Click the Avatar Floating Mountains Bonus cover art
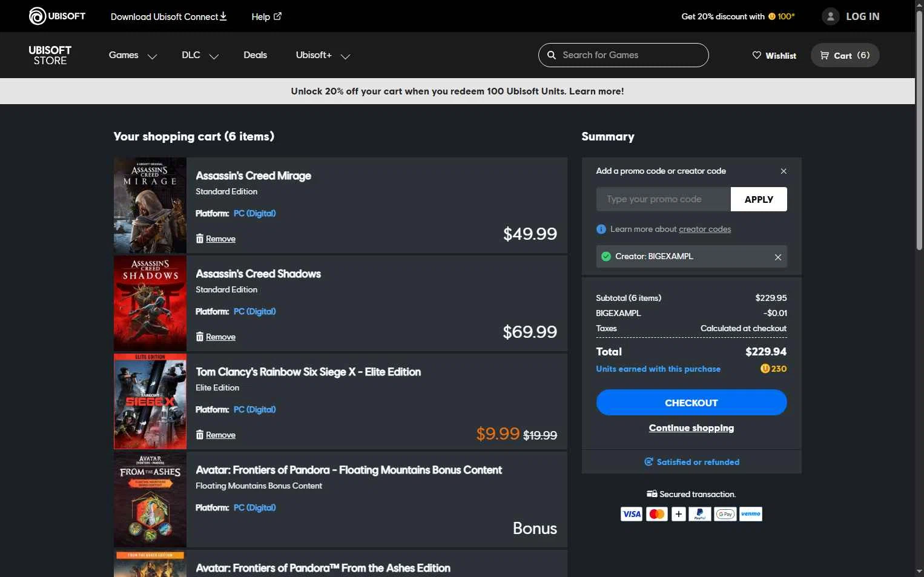 pos(150,500)
